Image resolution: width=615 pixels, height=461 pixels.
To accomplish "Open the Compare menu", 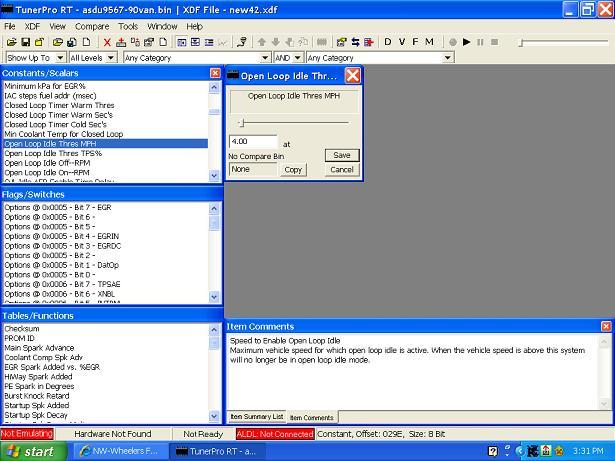I will (x=92, y=26).
